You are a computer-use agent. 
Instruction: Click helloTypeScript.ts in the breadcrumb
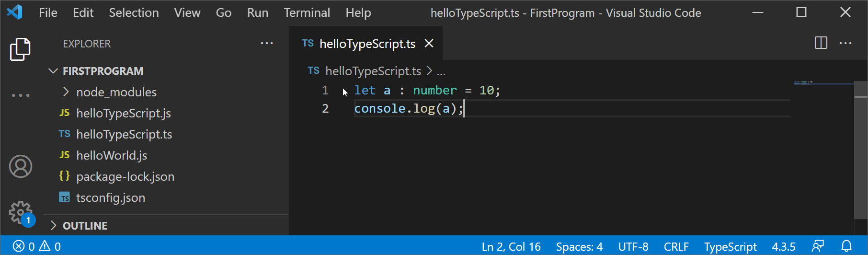[x=373, y=71]
